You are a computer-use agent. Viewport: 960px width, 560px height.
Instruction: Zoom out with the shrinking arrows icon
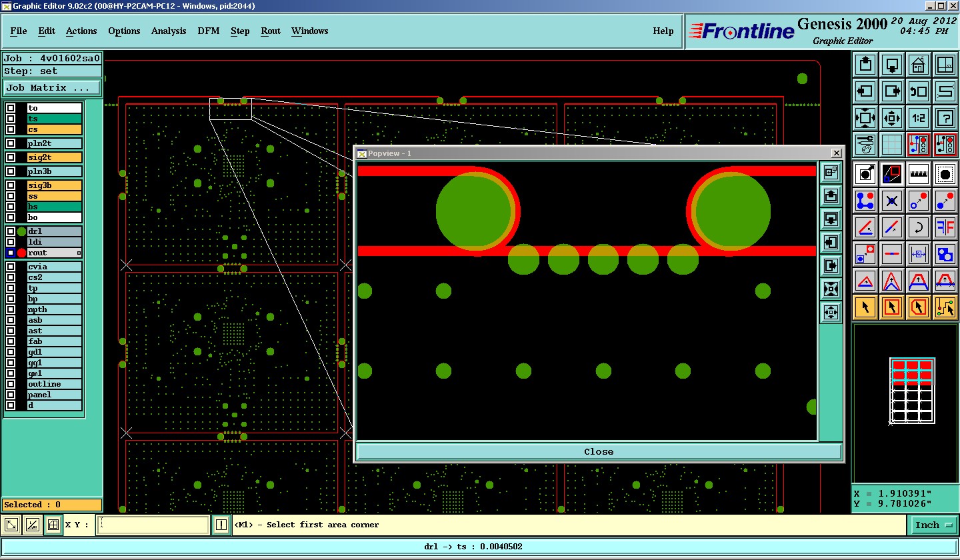pyautogui.click(x=892, y=118)
